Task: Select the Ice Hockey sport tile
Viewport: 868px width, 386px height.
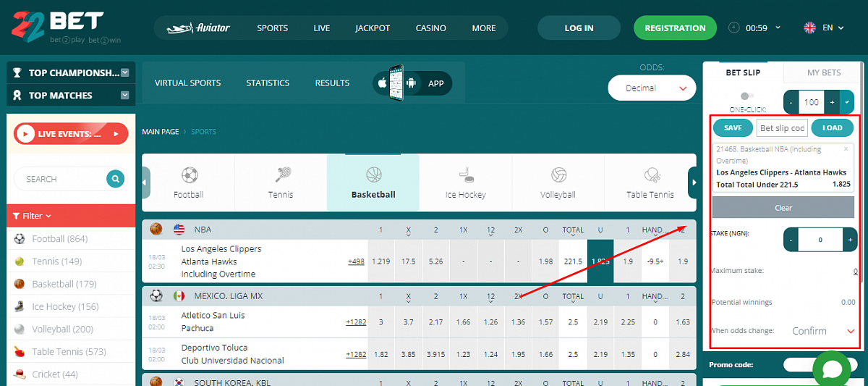Action: click(466, 182)
